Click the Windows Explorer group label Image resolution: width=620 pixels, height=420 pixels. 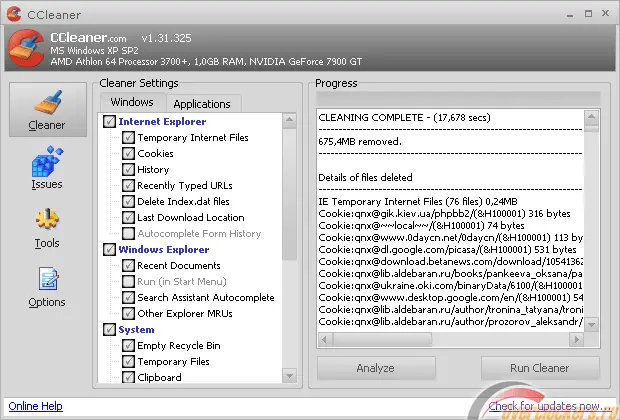[x=164, y=250]
